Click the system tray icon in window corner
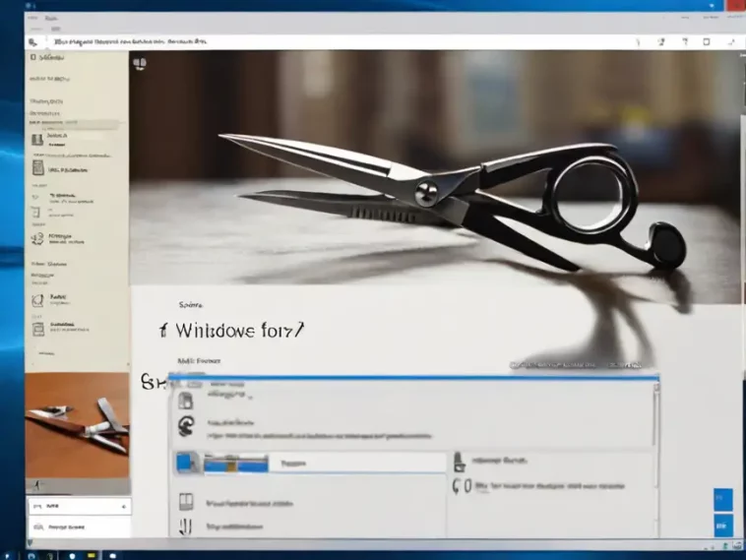Screen dimensions: 746x560 click(x=737, y=545)
